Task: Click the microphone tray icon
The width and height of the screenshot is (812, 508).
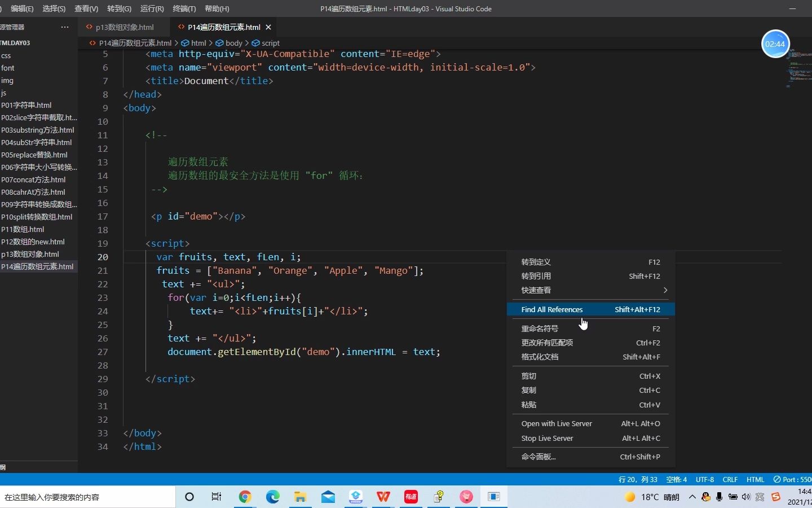Action: pyautogui.click(x=719, y=497)
